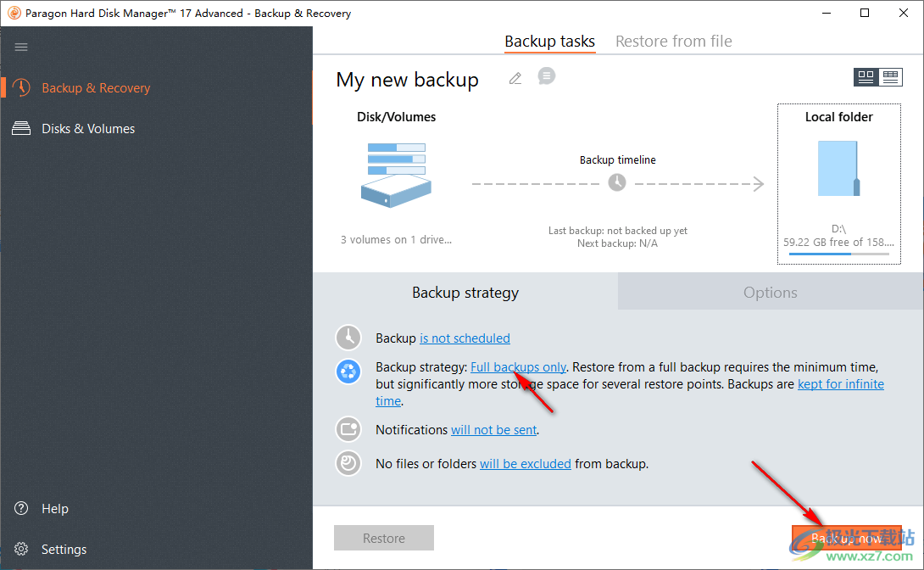This screenshot has height=570, width=924.
Task: Open the Options tab
Action: click(x=771, y=293)
